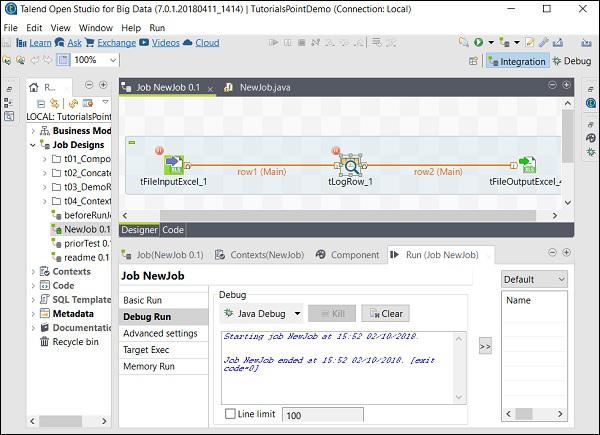Image resolution: width=600 pixels, height=435 pixels.
Task: Click the Line limit value field
Action: pyautogui.click(x=322, y=414)
